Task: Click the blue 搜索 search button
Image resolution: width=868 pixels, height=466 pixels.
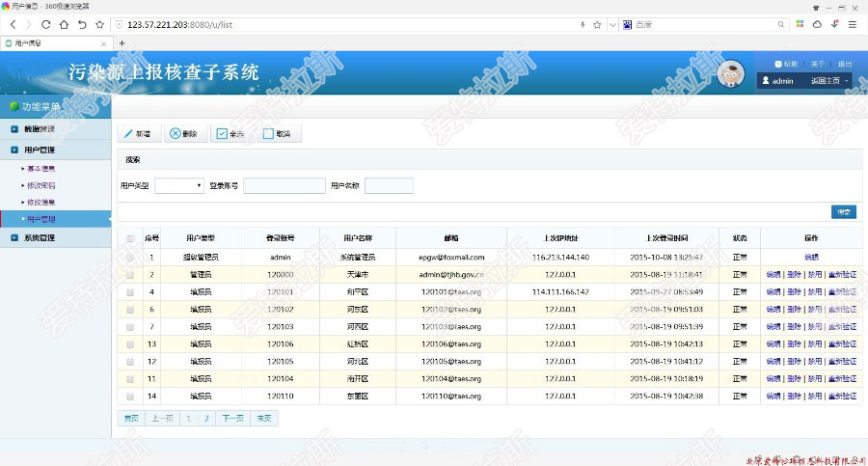Action: (x=843, y=212)
